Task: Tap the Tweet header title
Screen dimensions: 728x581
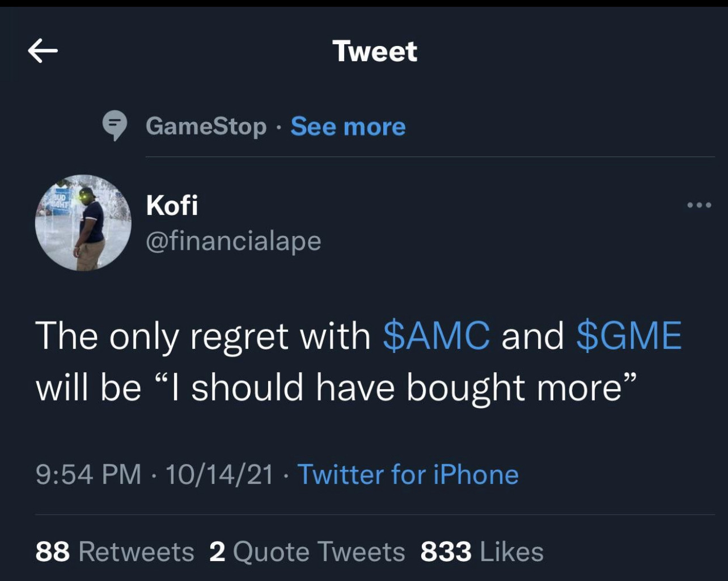Action: 375,52
